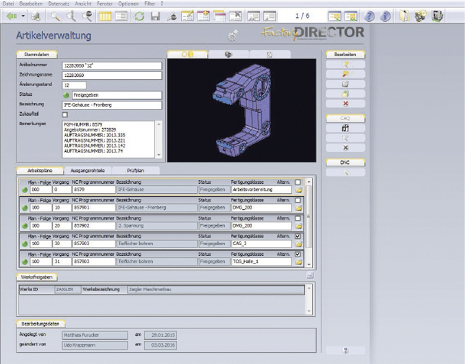The image size is (465, 364).
Task: Open folder icon for IFE-Gehäuse row 8579
Action: tap(298, 190)
